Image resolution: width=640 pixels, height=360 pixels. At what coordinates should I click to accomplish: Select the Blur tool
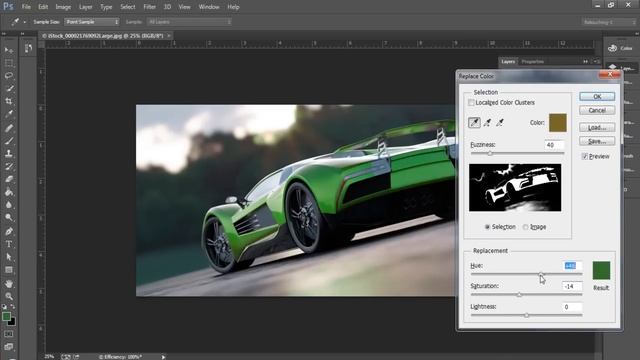click(9, 204)
